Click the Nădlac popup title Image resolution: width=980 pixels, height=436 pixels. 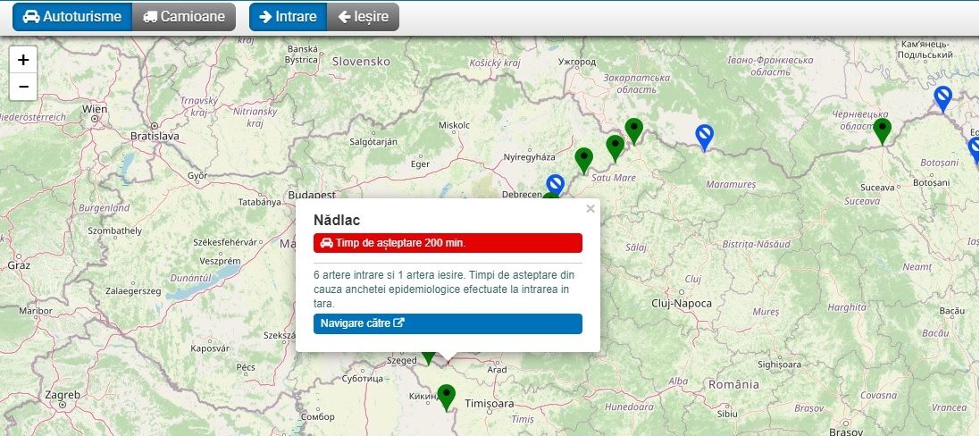336,219
